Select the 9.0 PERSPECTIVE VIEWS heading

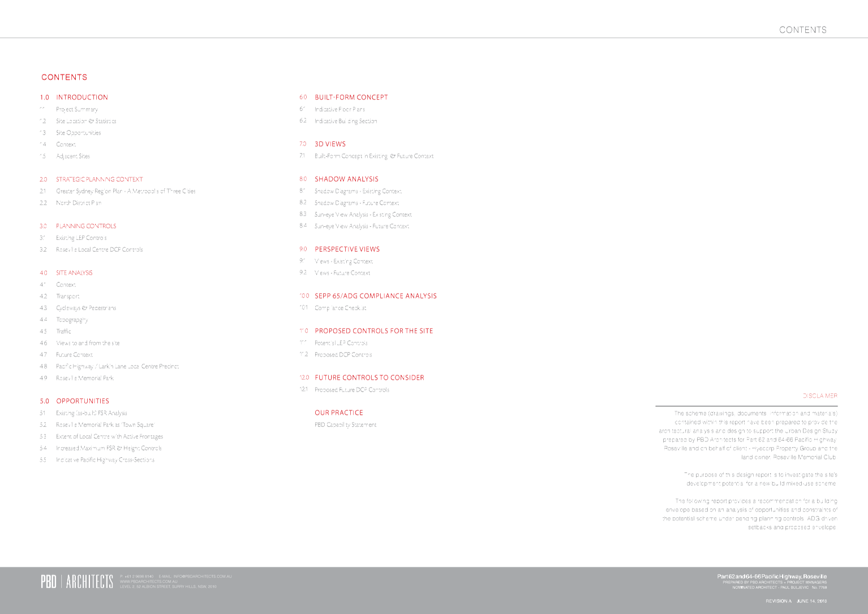point(340,250)
